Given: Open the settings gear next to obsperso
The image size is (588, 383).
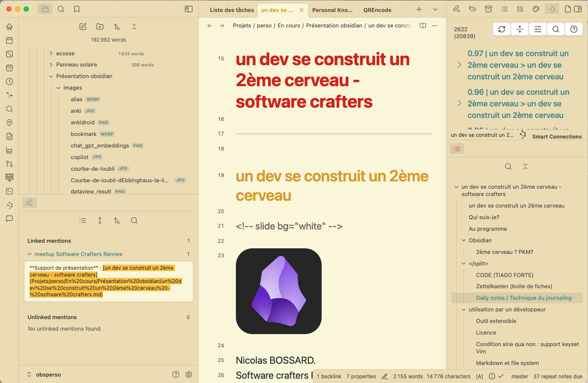Looking at the screenshot, I should [189, 374].
